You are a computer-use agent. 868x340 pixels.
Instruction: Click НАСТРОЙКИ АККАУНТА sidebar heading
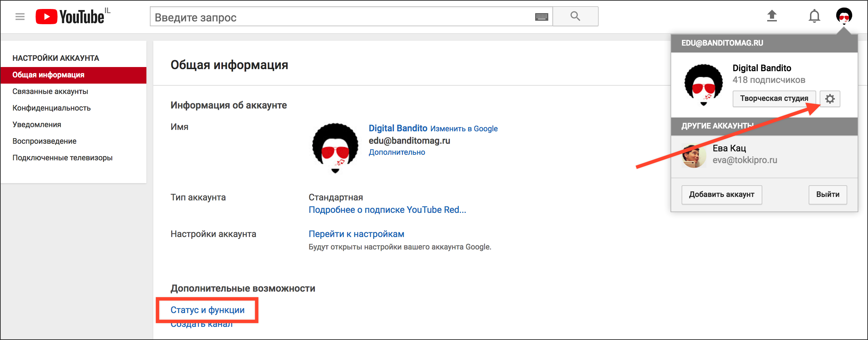tap(56, 58)
